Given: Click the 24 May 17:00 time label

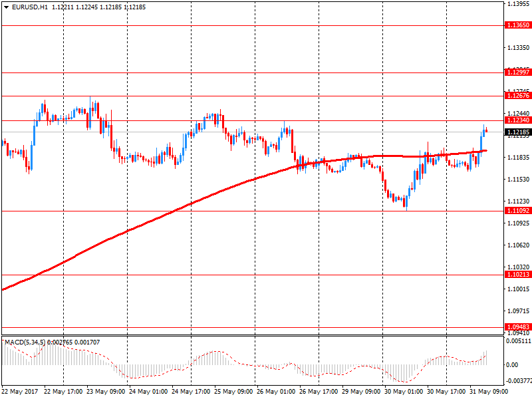Looking at the screenshot, I should pos(191,392).
